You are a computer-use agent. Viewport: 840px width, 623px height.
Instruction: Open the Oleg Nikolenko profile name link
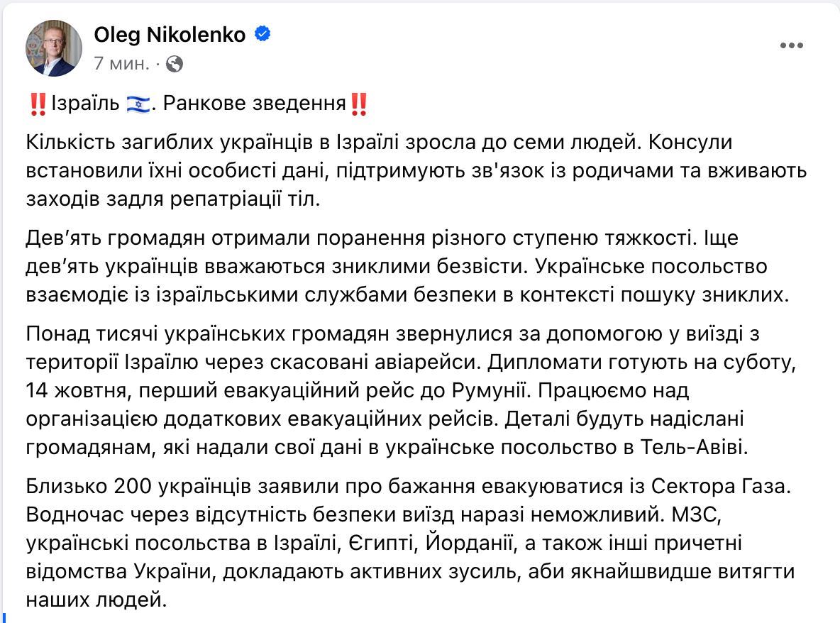point(170,34)
